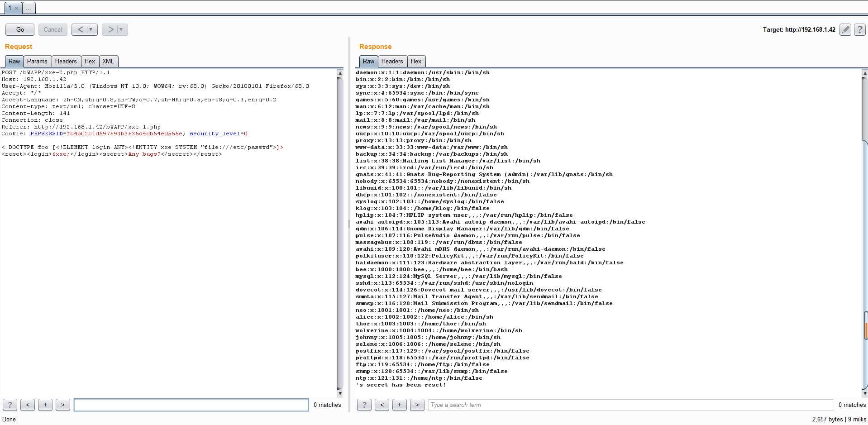Click the DOCTYPE foo entity line

pos(143,147)
